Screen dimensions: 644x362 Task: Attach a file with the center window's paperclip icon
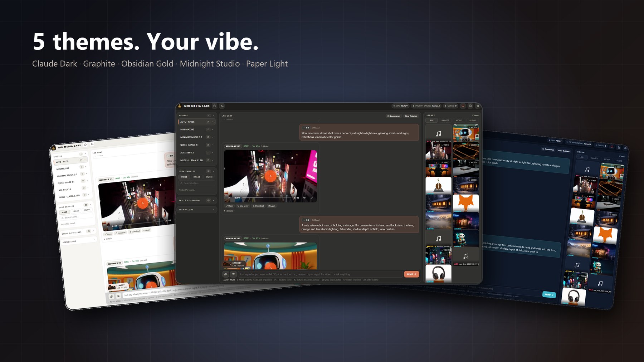(x=226, y=274)
